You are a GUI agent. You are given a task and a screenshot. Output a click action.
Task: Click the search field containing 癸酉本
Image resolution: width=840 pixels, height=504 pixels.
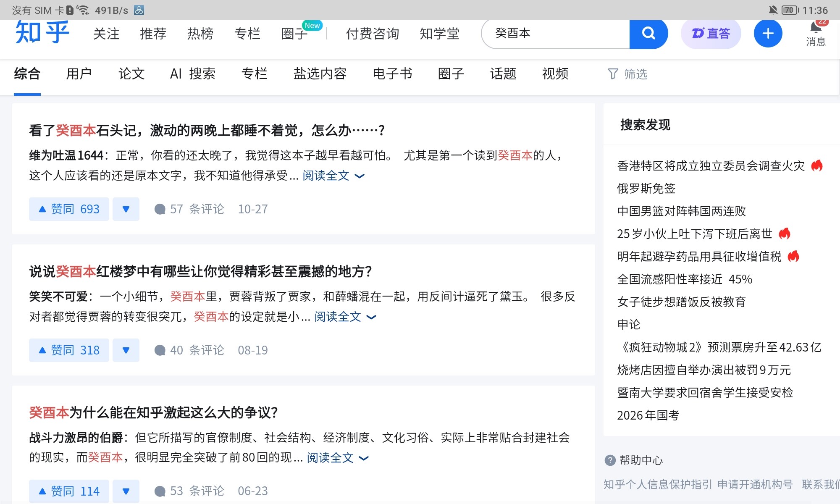pos(554,34)
